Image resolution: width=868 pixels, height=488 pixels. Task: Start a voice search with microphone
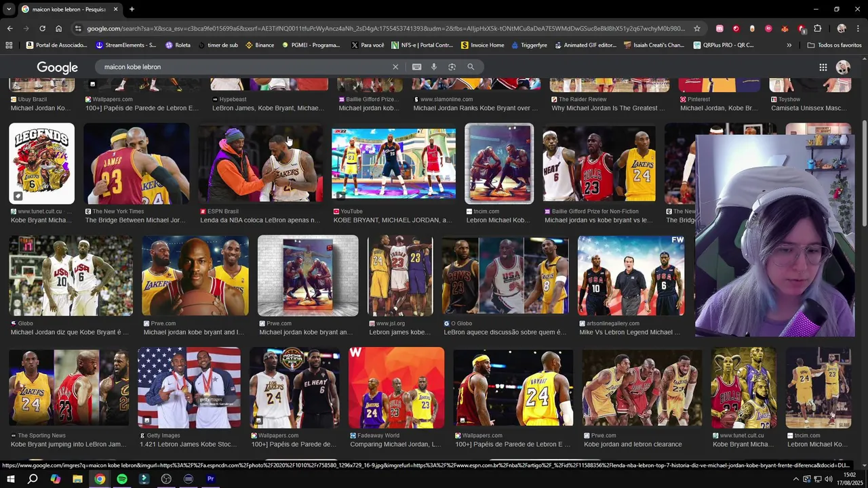434,67
